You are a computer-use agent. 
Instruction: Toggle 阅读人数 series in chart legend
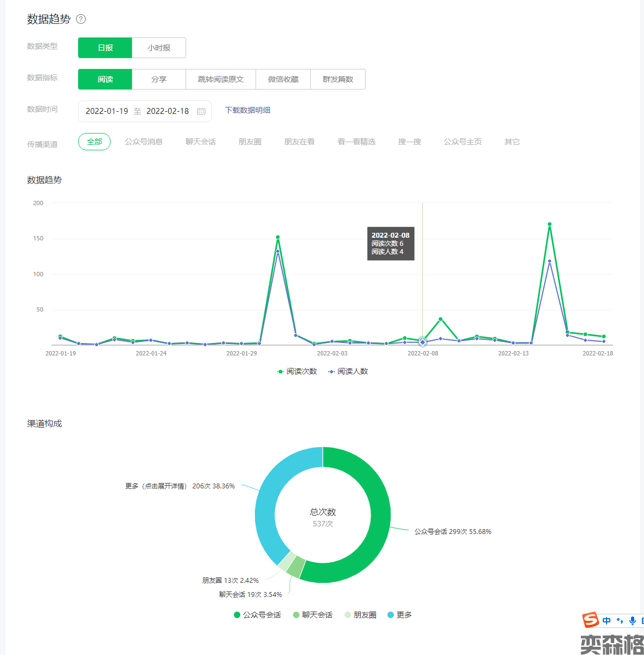point(348,371)
